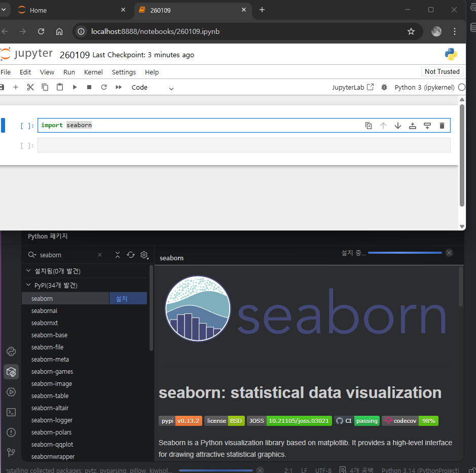This screenshot has height=473, width=476.
Task: Open the browser three-dot menu
Action: [454, 31]
